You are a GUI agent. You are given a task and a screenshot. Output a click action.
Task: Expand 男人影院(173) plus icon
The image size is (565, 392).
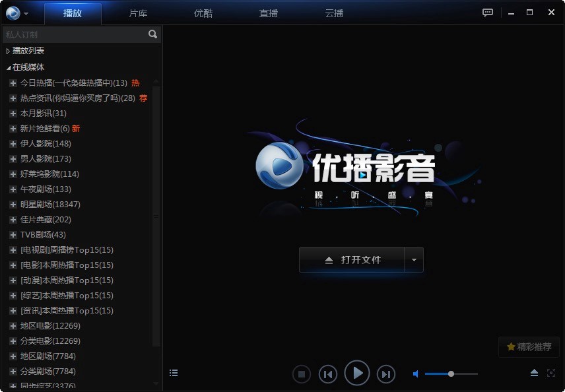click(13, 159)
